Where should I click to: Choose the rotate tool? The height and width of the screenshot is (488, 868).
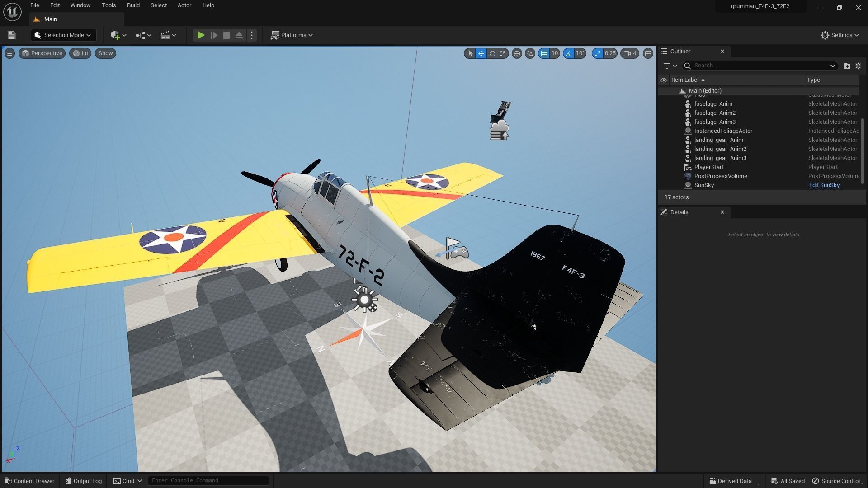(x=492, y=53)
